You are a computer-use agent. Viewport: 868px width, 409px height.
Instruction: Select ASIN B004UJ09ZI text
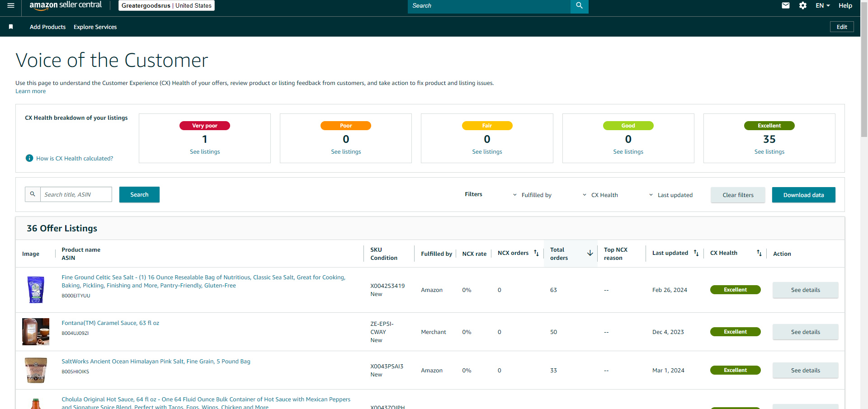(x=75, y=334)
